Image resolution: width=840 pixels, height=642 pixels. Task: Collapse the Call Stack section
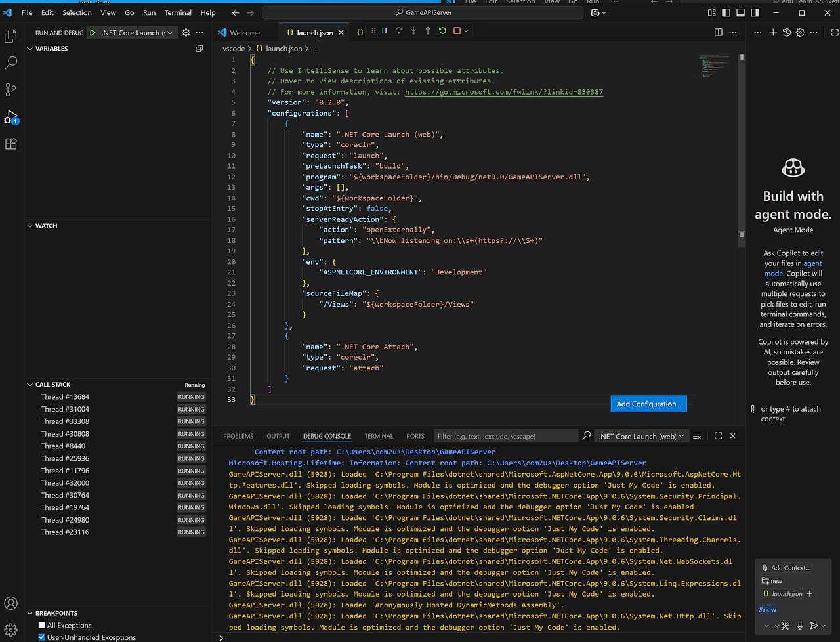pos(30,385)
